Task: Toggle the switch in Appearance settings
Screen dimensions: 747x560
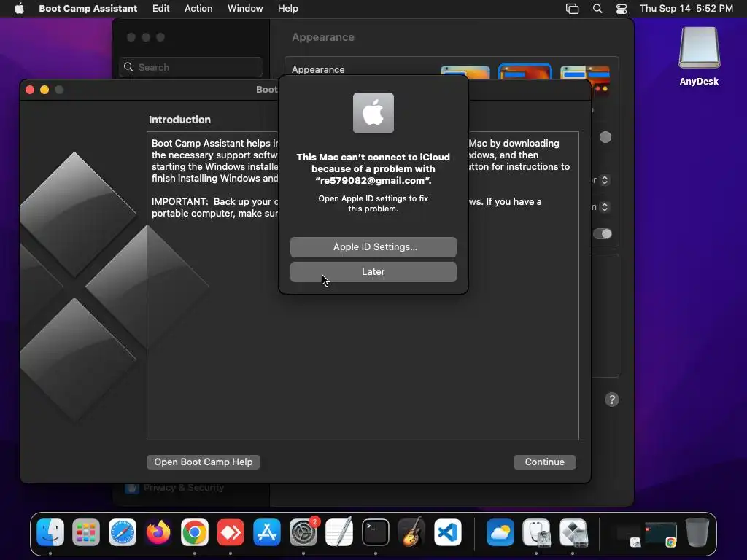Action: (603, 233)
